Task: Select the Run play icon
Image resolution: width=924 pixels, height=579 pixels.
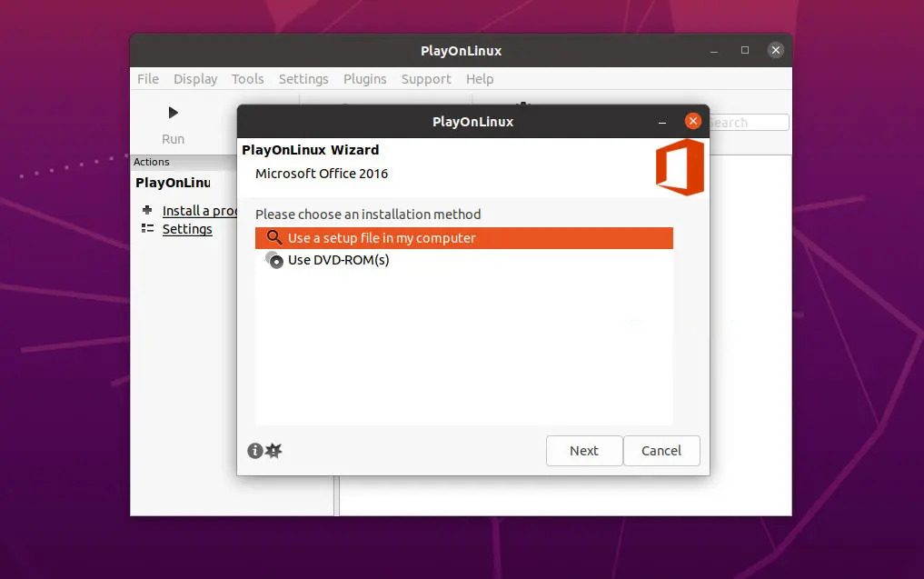Action: 172,112
